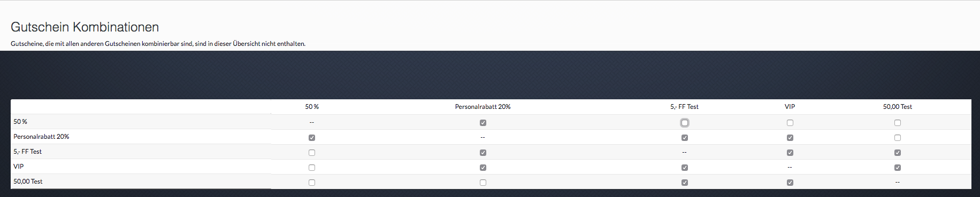Check Personalrabatt 20% row 50,00 Test box

point(898,138)
